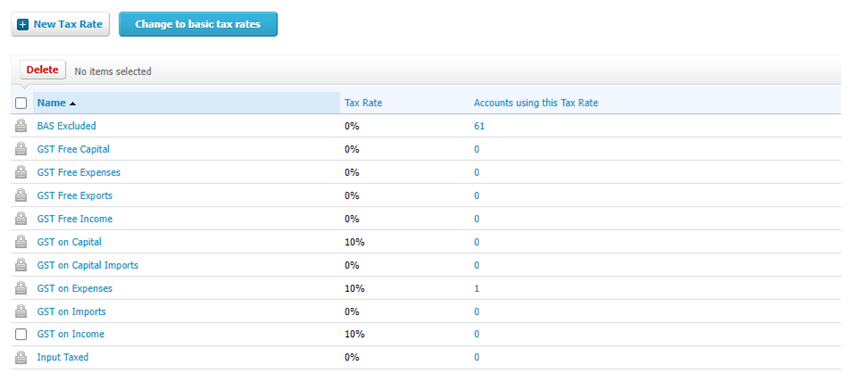The width and height of the screenshot is (851, 382).
Task: Click the lock icon beside GST on Expenses
Action: click(x=21, y=289)
